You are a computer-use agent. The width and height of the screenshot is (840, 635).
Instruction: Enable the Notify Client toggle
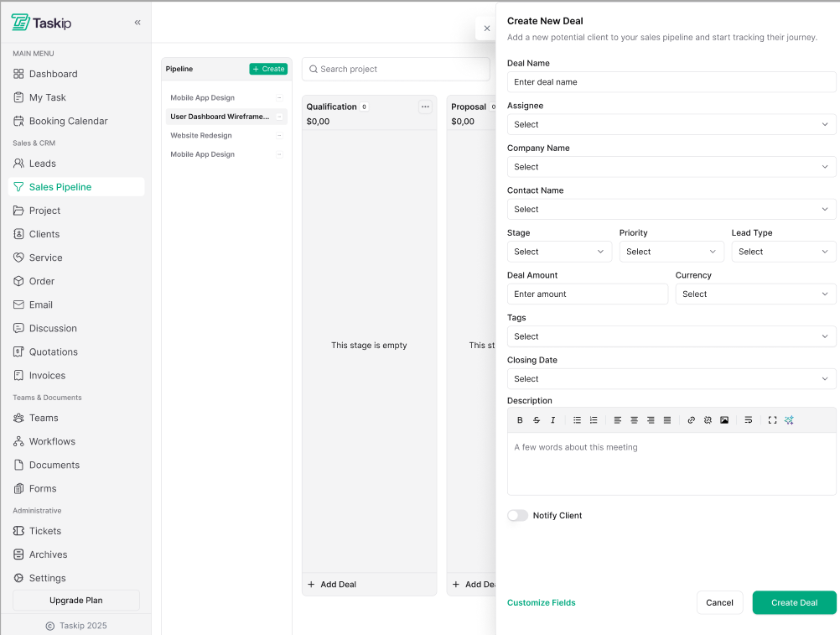click(x=517, y=516)
